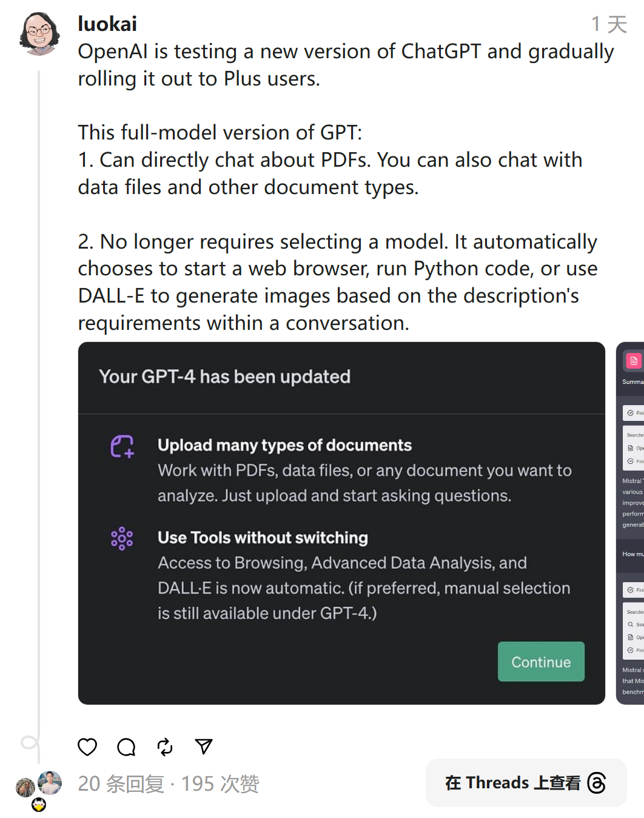This screenshot has height=818, width=644.
Task: Share post with paper plane icon
Action: 204,747
